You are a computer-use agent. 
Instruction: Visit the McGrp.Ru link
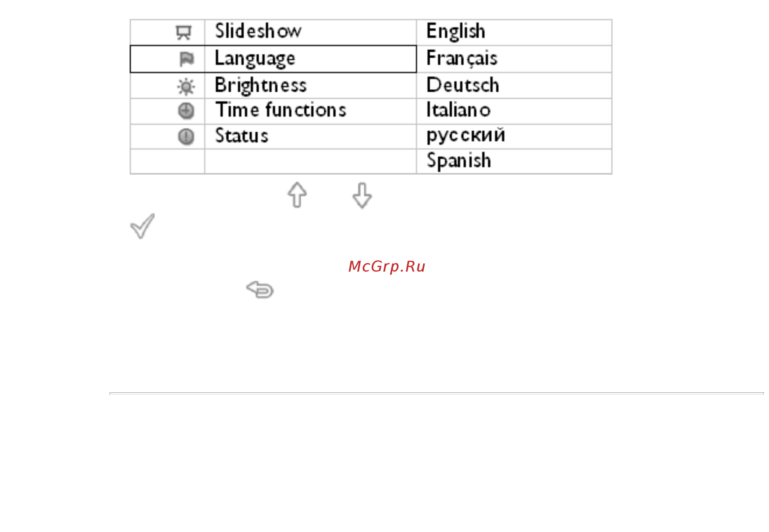(x=387, y=267)
